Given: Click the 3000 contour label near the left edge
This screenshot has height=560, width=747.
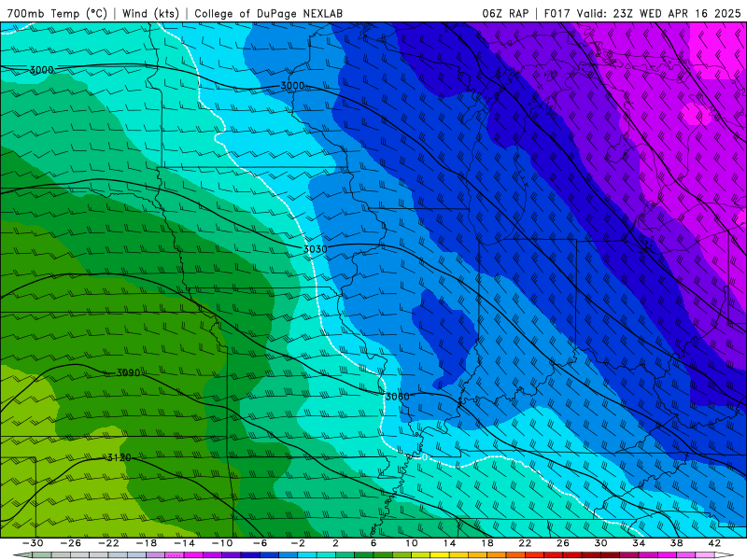Looking at the screenshot, I should tap(41, 70).
